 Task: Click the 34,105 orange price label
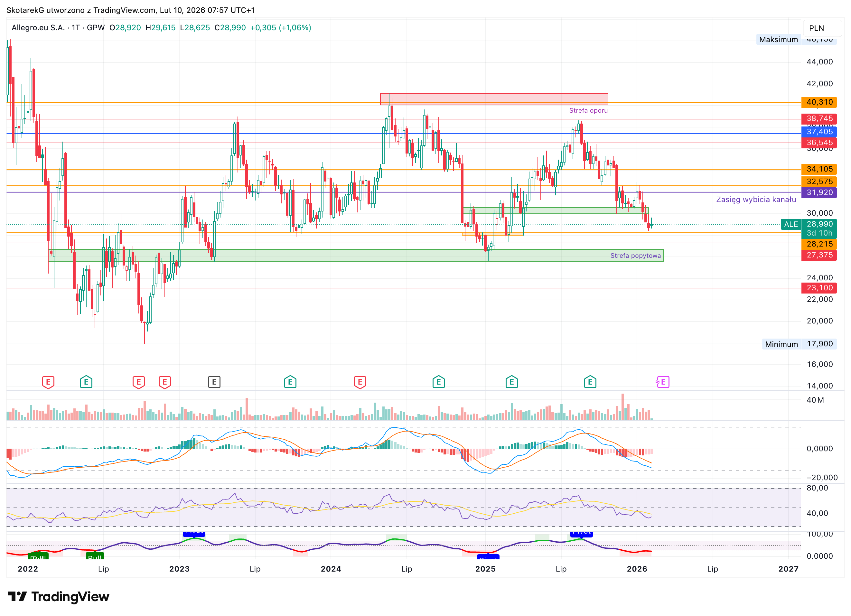[819, 169]
